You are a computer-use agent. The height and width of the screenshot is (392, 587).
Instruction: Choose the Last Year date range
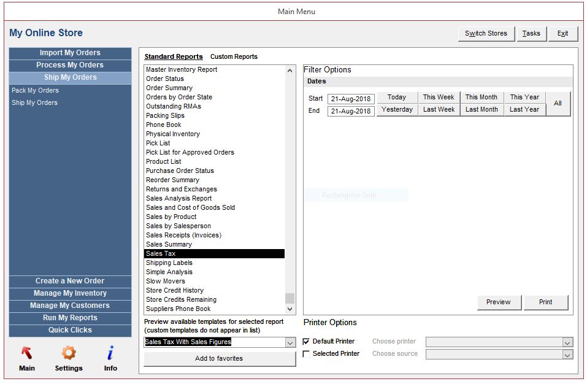(x=524, y=110)
